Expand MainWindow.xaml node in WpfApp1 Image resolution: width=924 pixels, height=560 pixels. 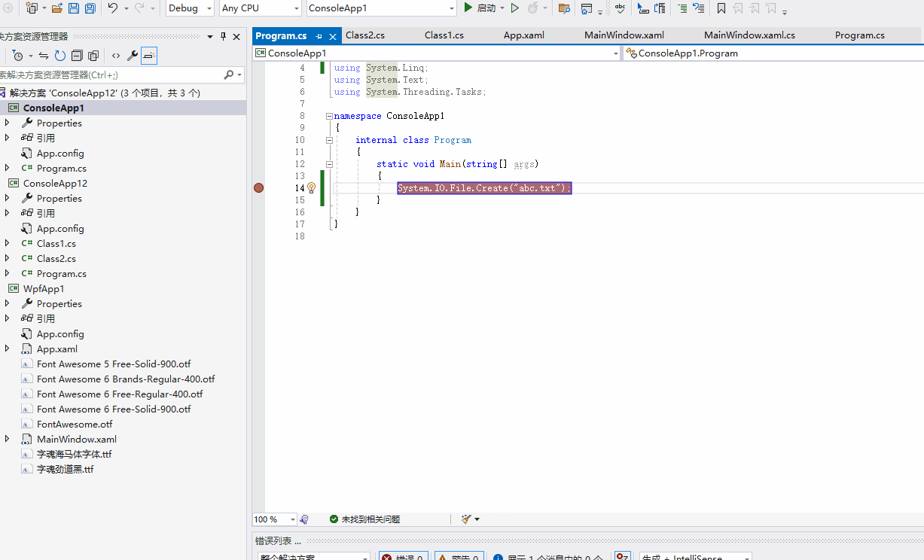pos(8,439)
